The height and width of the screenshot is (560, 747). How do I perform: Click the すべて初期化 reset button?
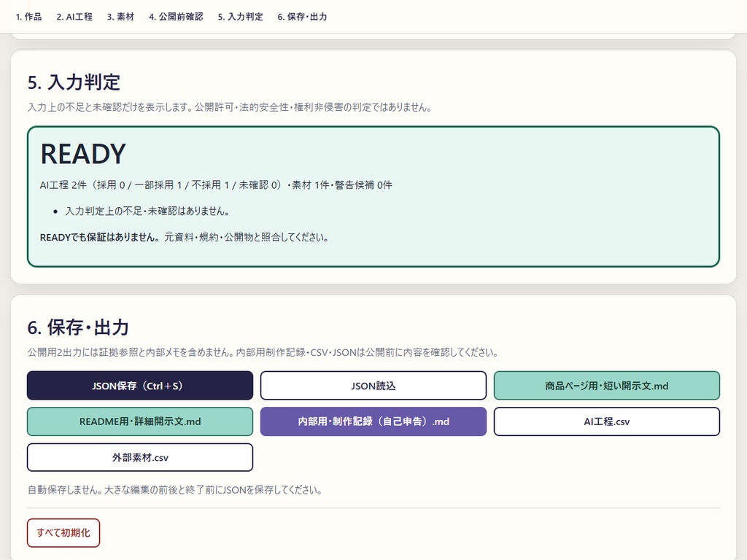[63, 533]
